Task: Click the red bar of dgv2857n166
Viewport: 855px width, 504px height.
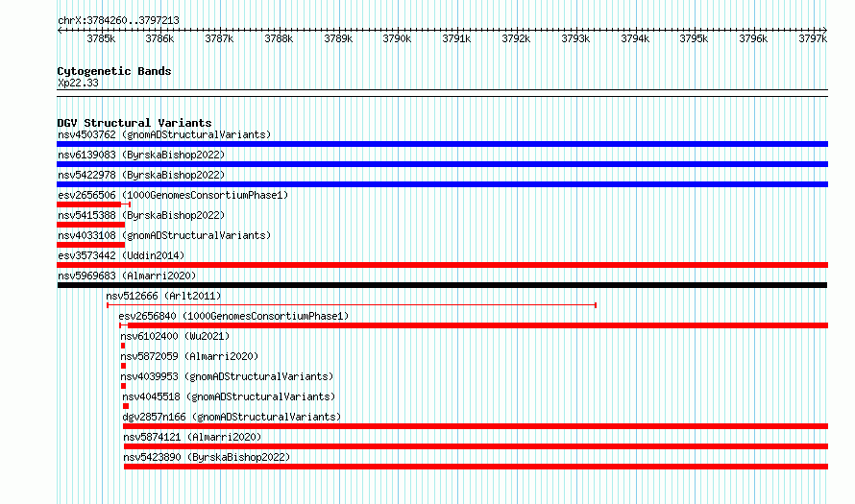Action: tap(476, 426)
